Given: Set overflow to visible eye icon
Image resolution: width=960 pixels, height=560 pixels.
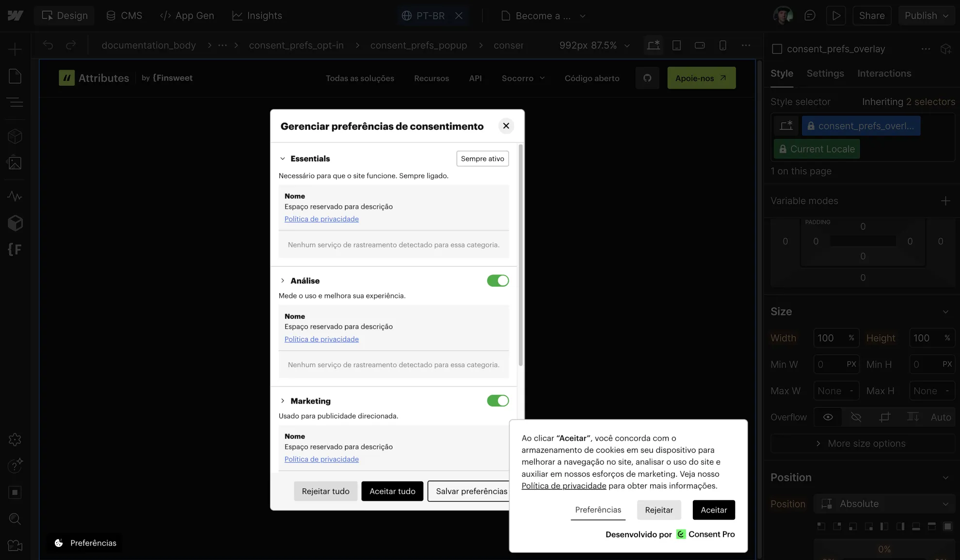Looking at the screenshot, I should [x=828, y=417].
